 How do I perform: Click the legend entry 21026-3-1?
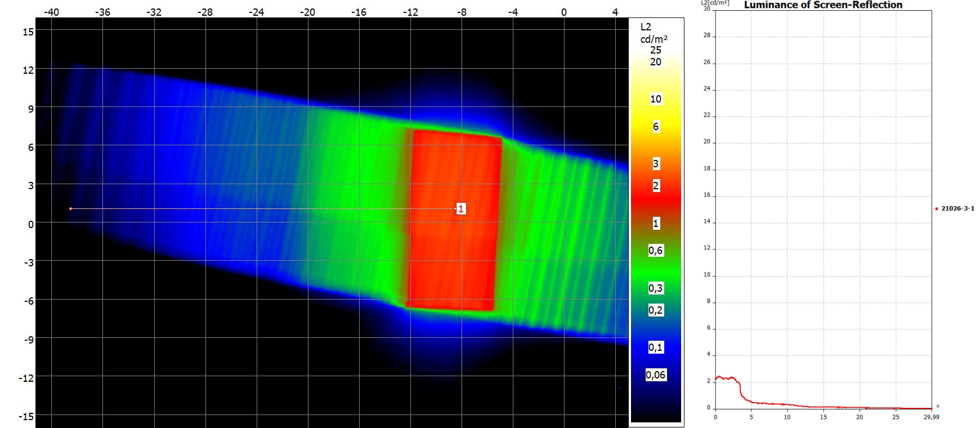[957, 208]
